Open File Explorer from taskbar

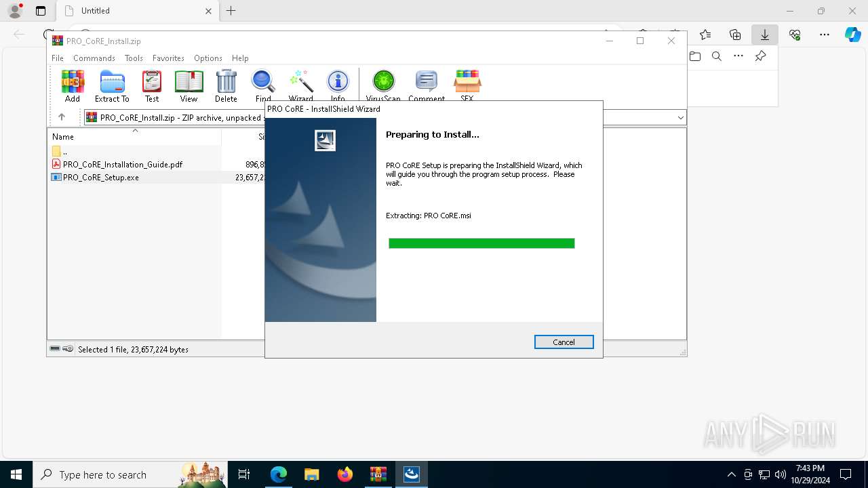pyautogui.click(x=311, y=474)
